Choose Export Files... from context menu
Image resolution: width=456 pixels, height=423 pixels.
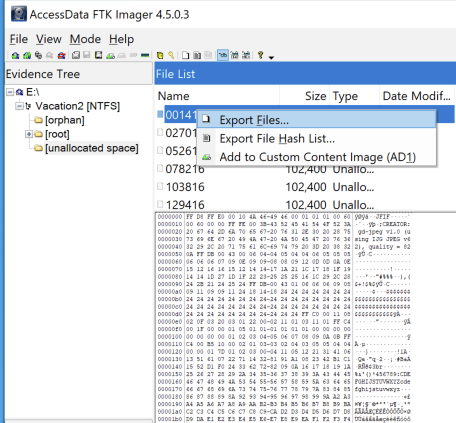(316, 120)
